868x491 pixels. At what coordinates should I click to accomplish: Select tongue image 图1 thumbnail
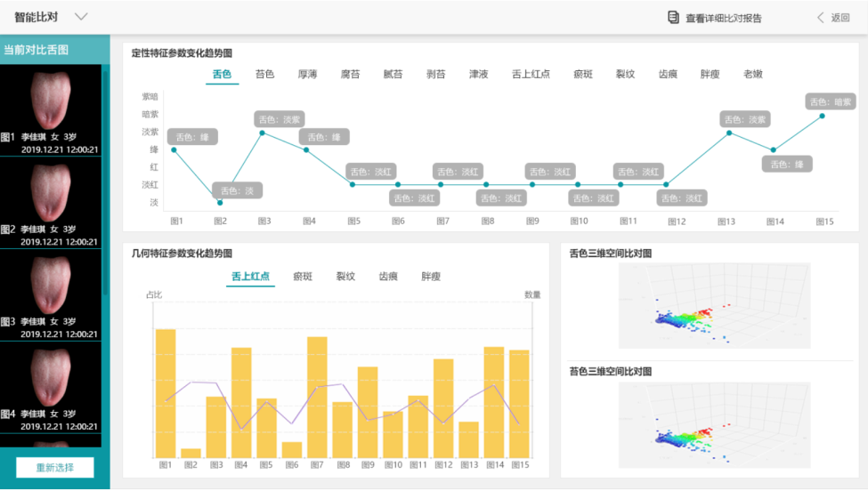click(x=51, y=110)
